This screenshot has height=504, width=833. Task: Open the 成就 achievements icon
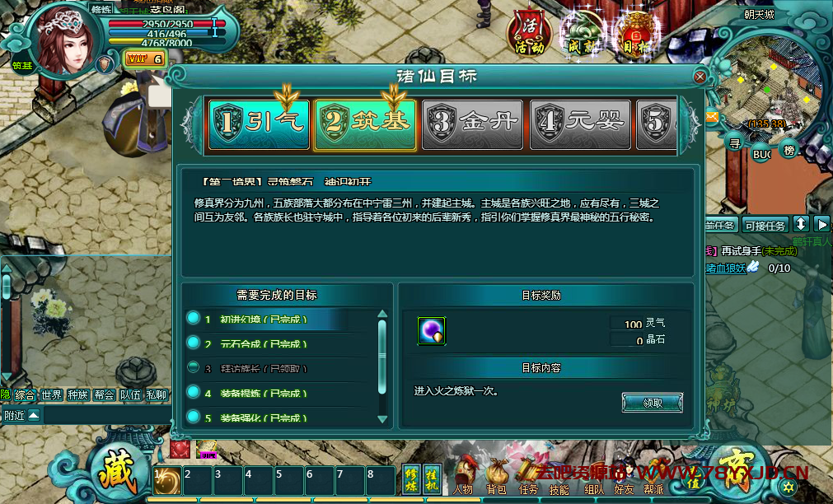click(582, 35)
